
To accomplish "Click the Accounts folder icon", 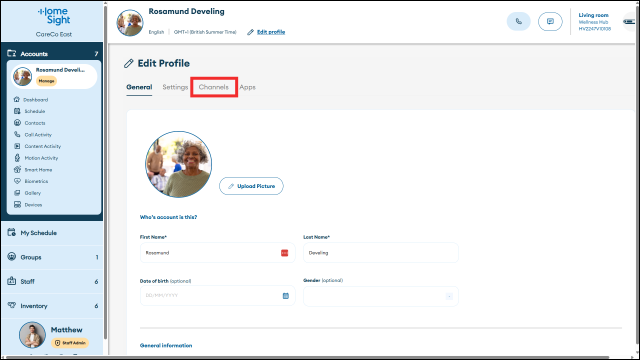I will coord(11,53).
